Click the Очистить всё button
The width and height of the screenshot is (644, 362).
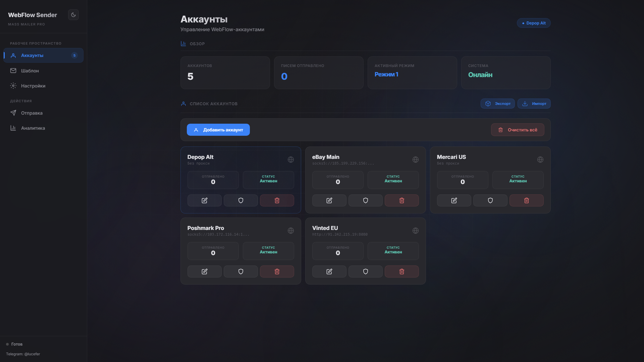[517, 130]
